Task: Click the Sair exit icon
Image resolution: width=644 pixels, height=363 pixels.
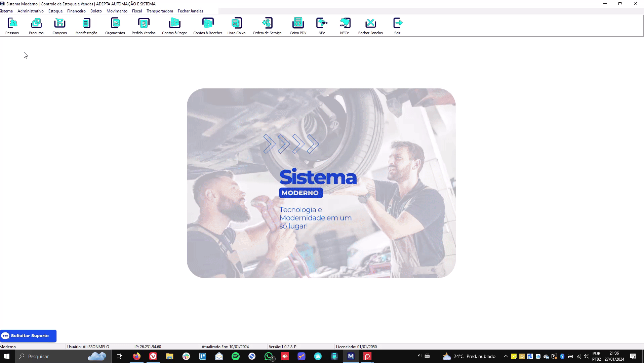Action: point(397,23)
